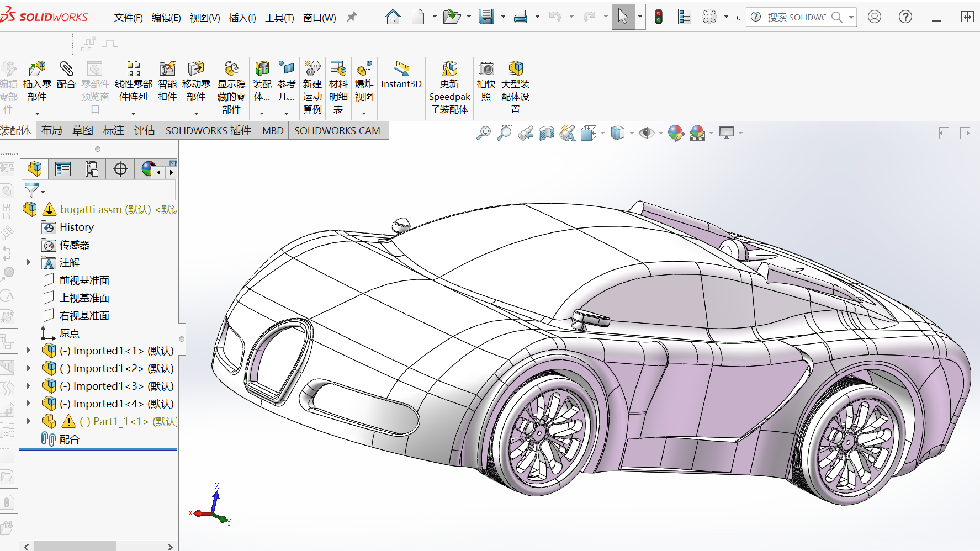Insert Components tool

[37, 82]
